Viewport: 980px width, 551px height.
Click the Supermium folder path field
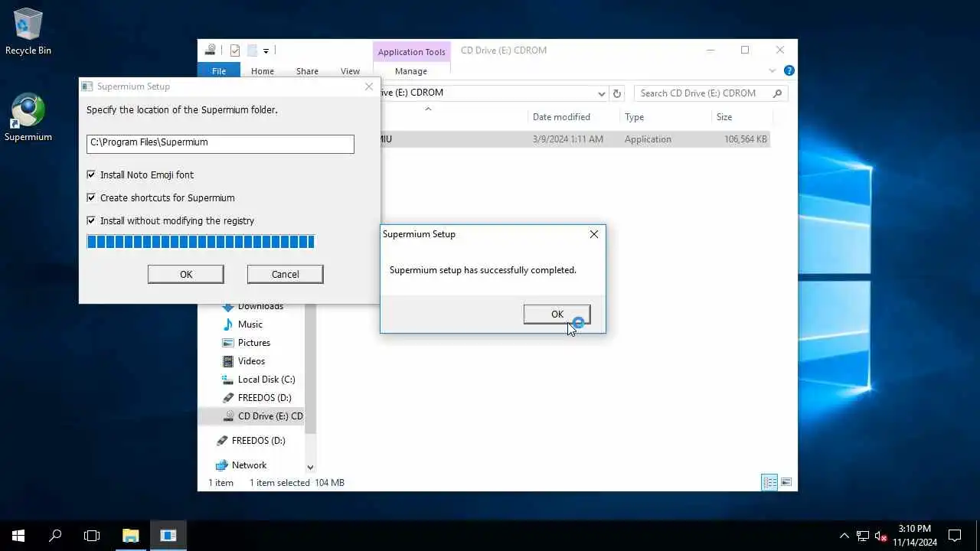click(x=220, y=144)
